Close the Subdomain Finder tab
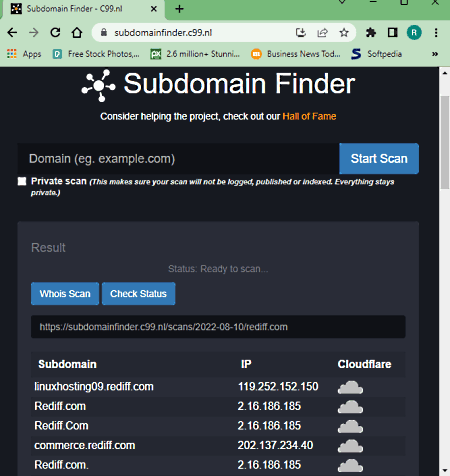Screen dimensions: 450x476 [154, 9]
